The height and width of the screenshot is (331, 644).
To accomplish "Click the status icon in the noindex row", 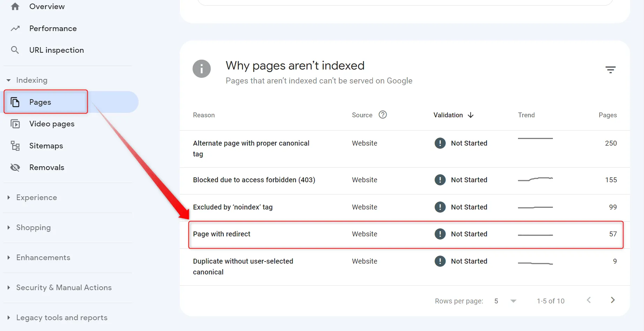I will tap(440, 207).
